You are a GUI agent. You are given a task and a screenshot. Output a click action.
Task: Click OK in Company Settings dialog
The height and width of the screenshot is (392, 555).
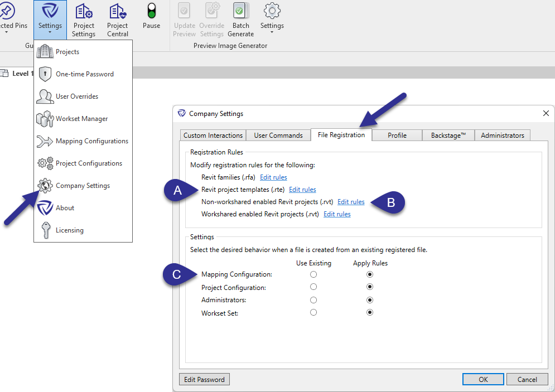coord(483,380)
